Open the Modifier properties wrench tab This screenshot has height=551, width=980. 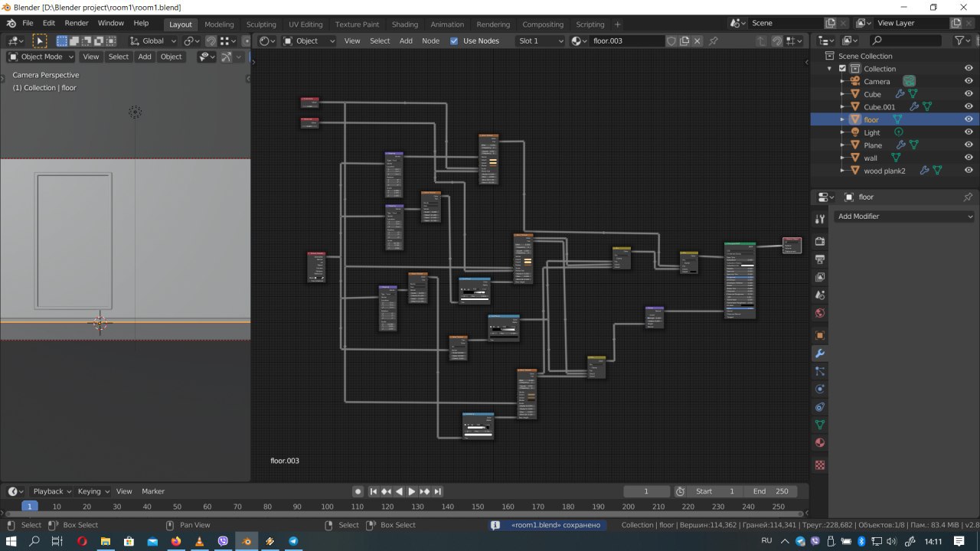coord(820,354)
